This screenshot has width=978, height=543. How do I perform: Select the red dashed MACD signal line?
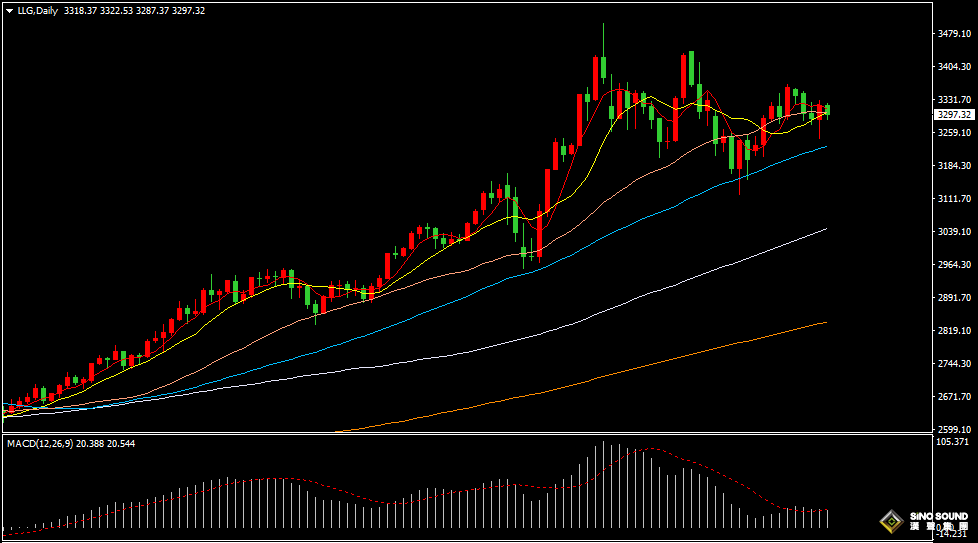[x=700, y=466]
